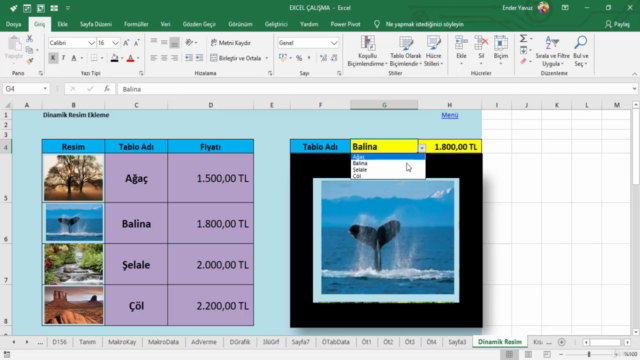Switch to the Formüller tab

pos(136,24)
